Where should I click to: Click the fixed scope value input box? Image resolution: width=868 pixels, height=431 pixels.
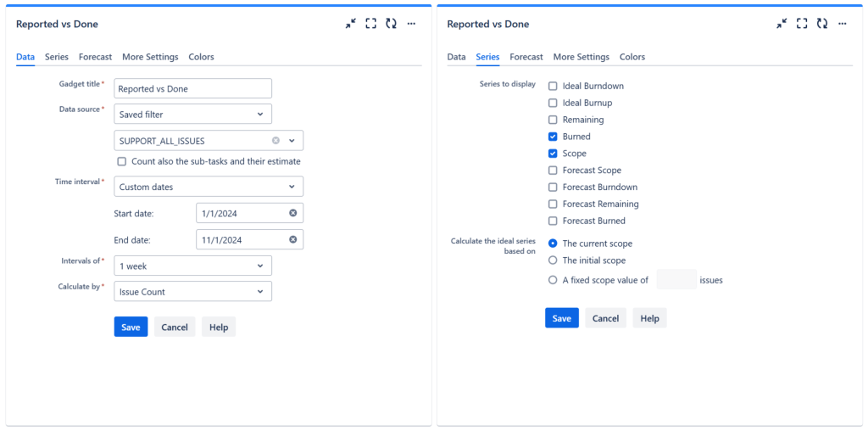(x=676, y=280)
